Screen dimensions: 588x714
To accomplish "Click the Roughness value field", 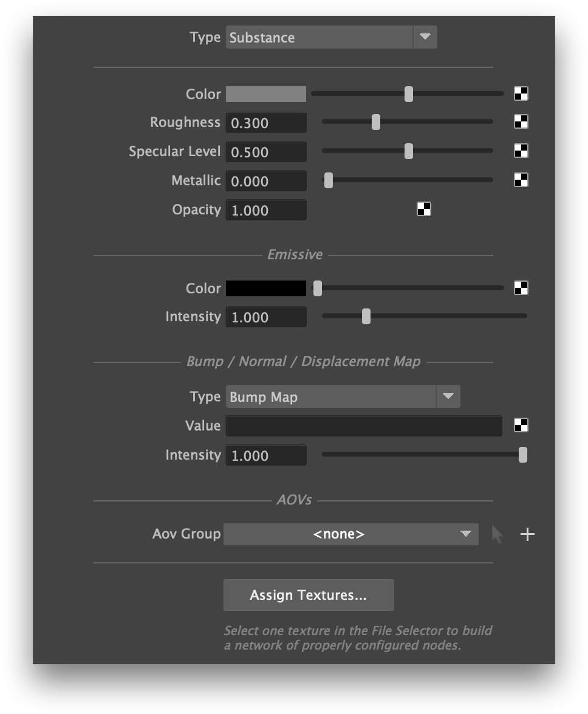I will (266, 123).
